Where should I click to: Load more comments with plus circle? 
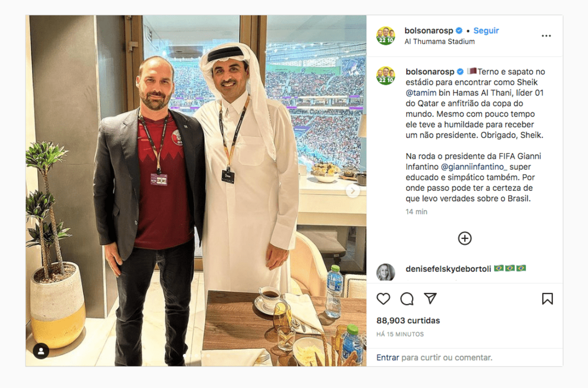click(465, 238)
